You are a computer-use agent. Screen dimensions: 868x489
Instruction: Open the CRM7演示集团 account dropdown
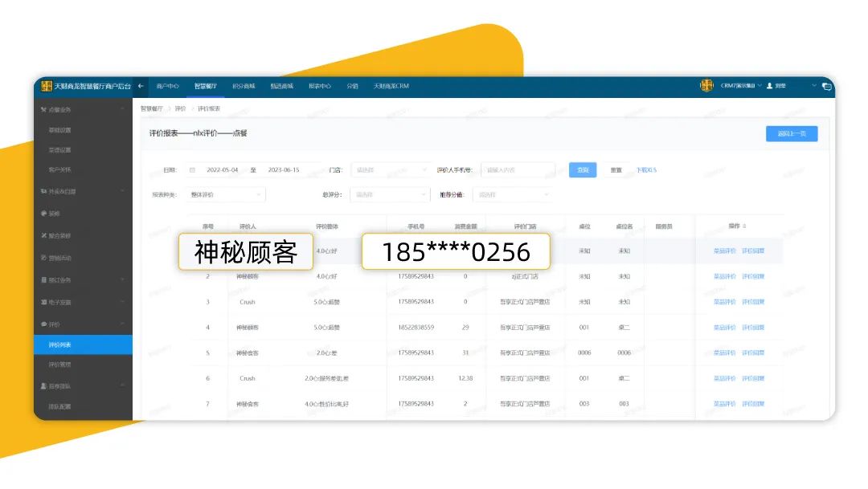point(741,86)
